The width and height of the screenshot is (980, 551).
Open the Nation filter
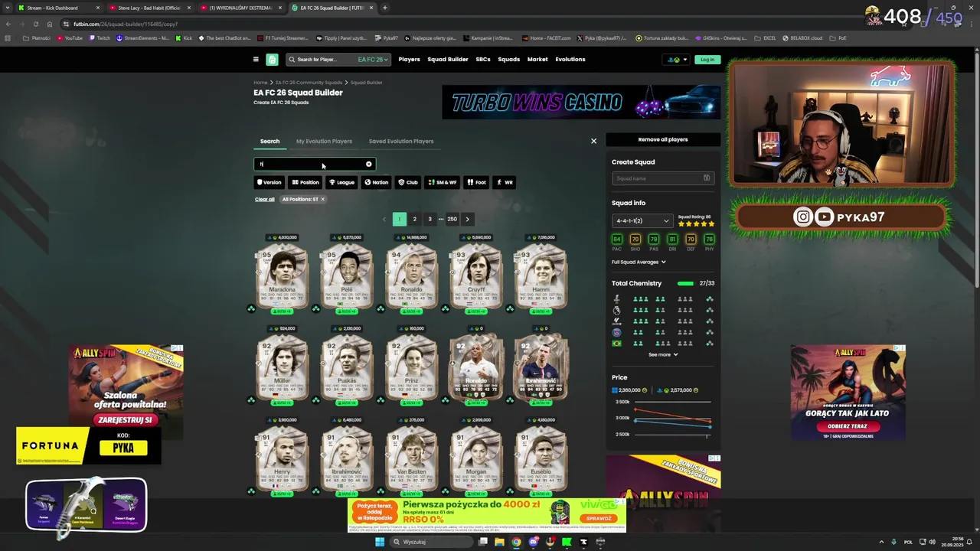[x=376, y=182]
